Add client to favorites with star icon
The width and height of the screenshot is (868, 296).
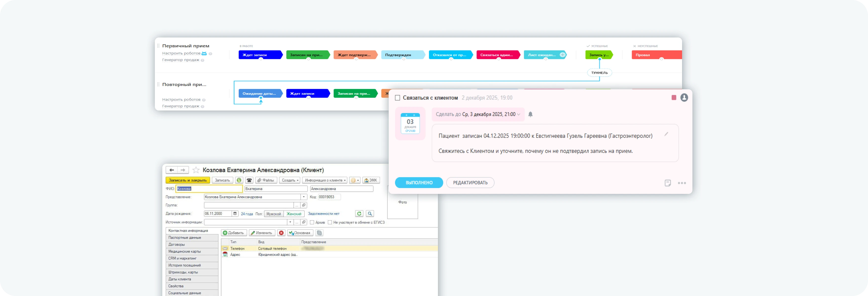coord(196,170)
